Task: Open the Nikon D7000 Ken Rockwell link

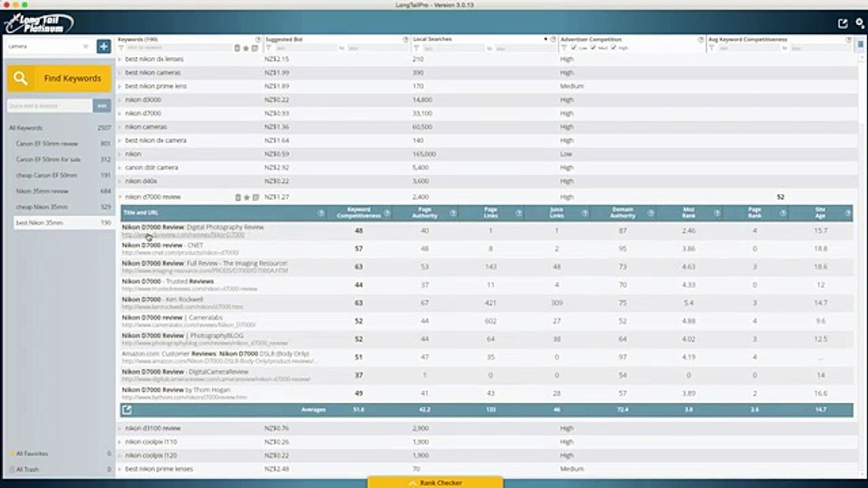Action: pos(162,300)
